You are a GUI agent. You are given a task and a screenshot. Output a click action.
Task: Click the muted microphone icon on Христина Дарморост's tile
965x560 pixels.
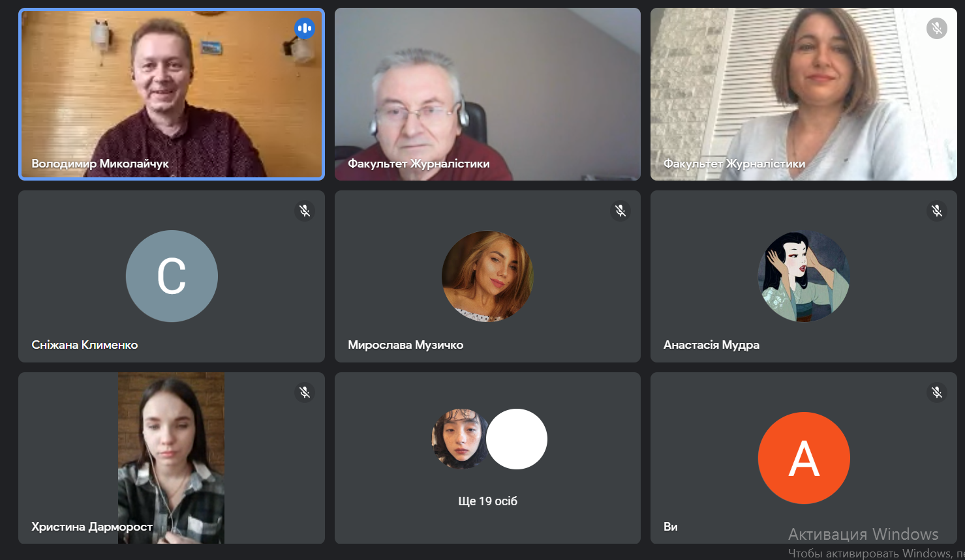[304, 392]
